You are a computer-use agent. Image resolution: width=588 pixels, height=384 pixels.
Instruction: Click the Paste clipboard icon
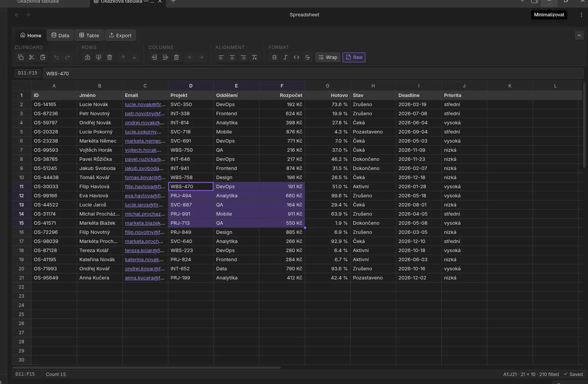pos(43,57)
